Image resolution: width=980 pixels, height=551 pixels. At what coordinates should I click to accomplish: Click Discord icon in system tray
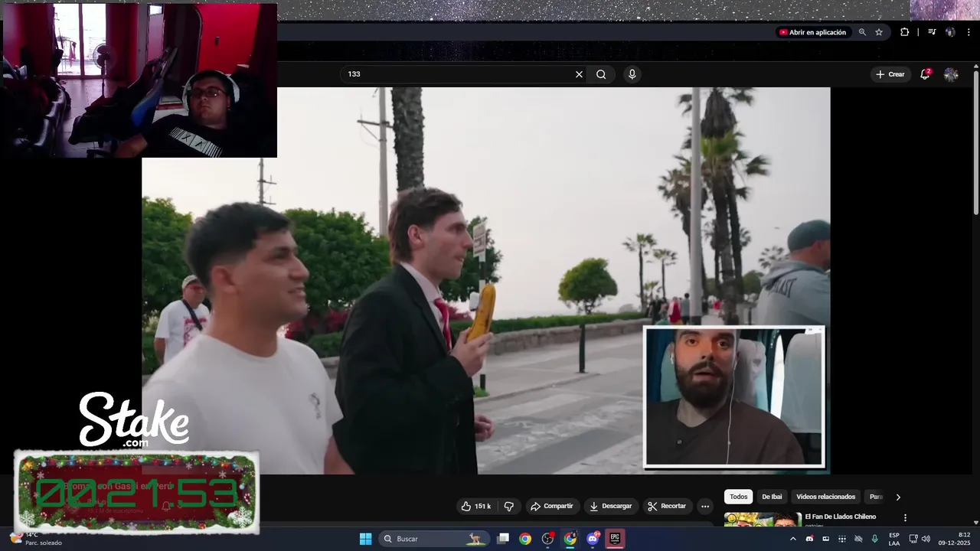[x=809, y=539]
